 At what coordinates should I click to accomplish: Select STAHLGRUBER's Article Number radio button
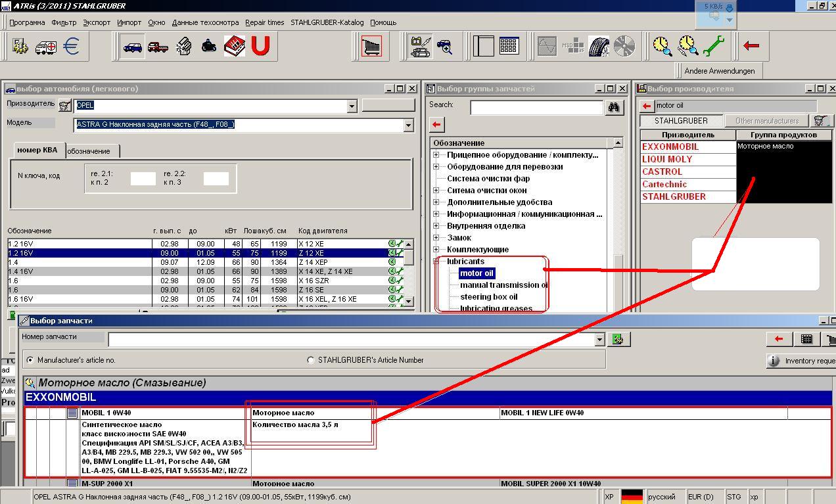pos(311,360)
